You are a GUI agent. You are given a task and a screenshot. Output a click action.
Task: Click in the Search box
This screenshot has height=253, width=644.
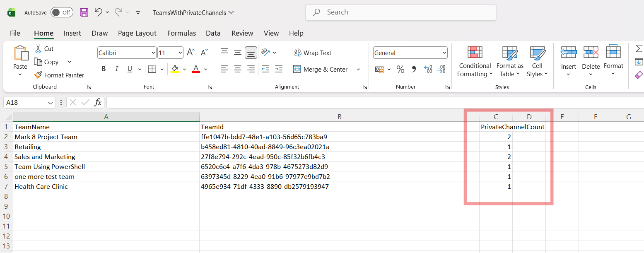pos(400,12)
